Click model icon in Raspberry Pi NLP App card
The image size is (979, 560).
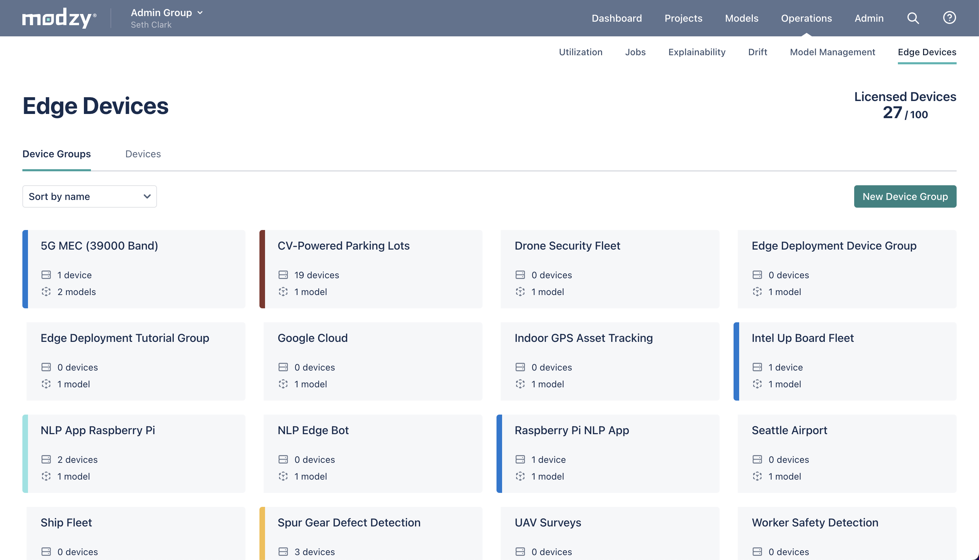point(520,476)
